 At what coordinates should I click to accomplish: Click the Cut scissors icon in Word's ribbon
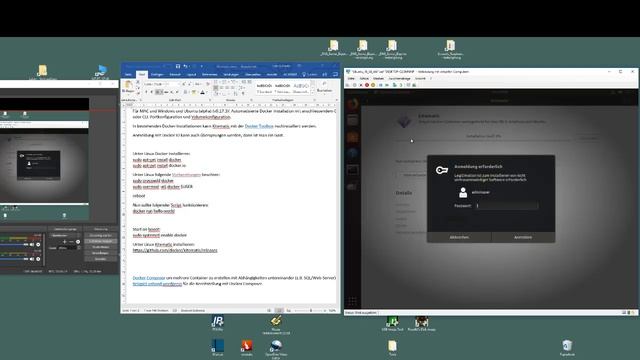click(x=138, y=82)
